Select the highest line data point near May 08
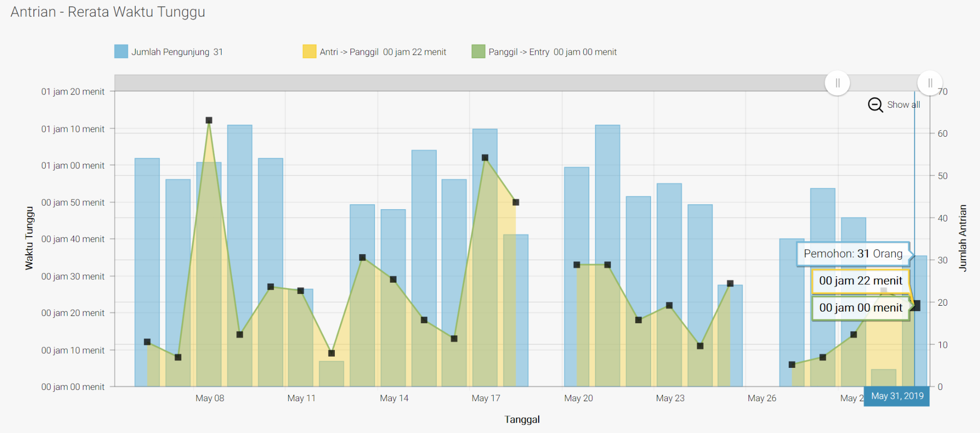 [209, 120]
